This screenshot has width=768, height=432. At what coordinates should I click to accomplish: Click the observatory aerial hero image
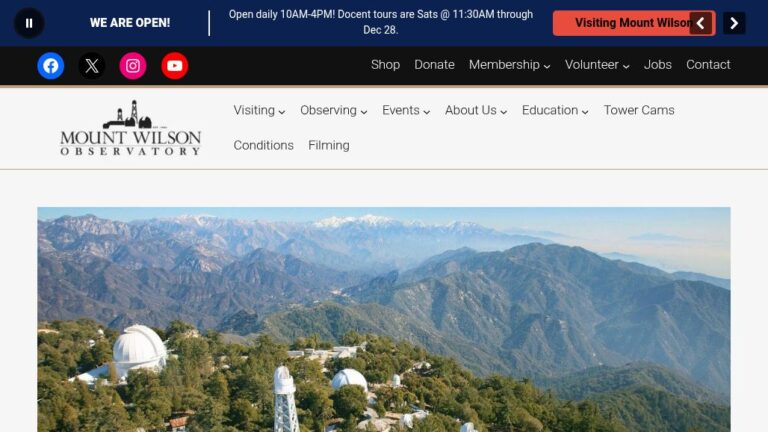coord(384,319)
